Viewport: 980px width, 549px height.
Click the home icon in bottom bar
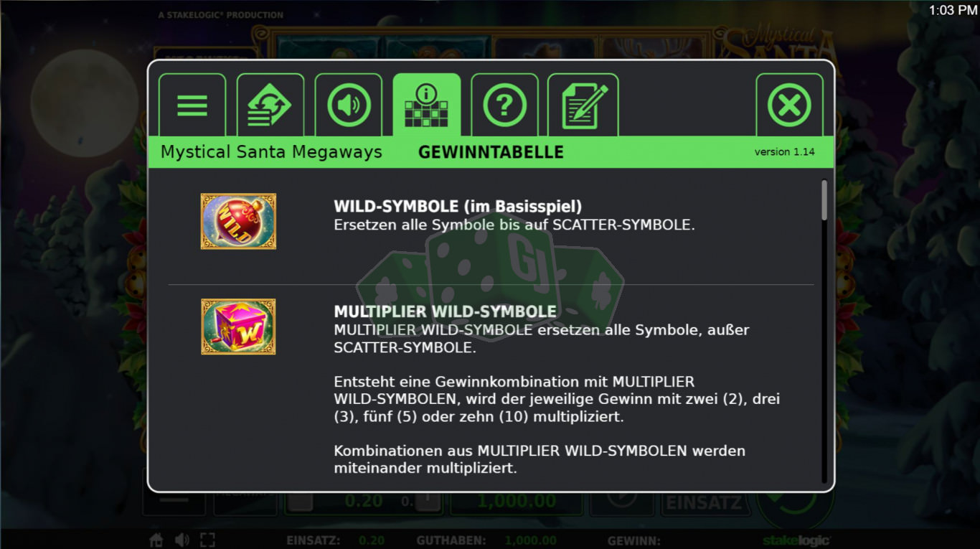pyautogui.click(x=156, y=540)
